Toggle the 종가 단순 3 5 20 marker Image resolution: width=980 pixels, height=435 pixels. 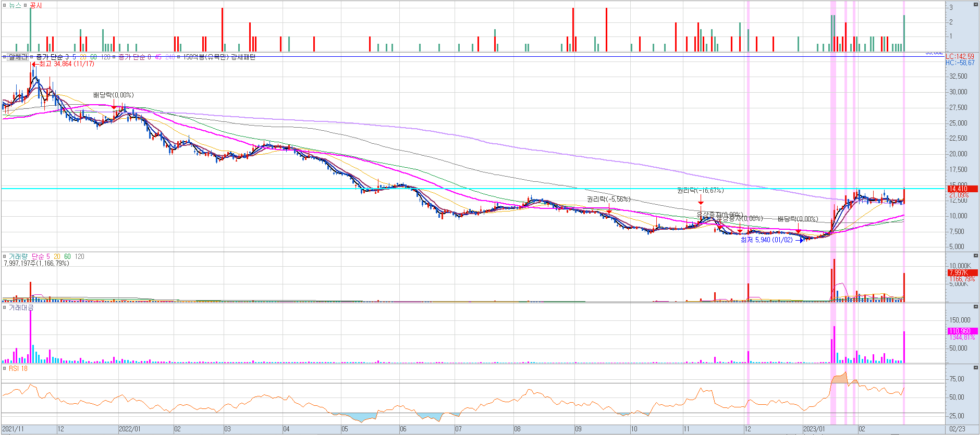[x=32, y=57]
